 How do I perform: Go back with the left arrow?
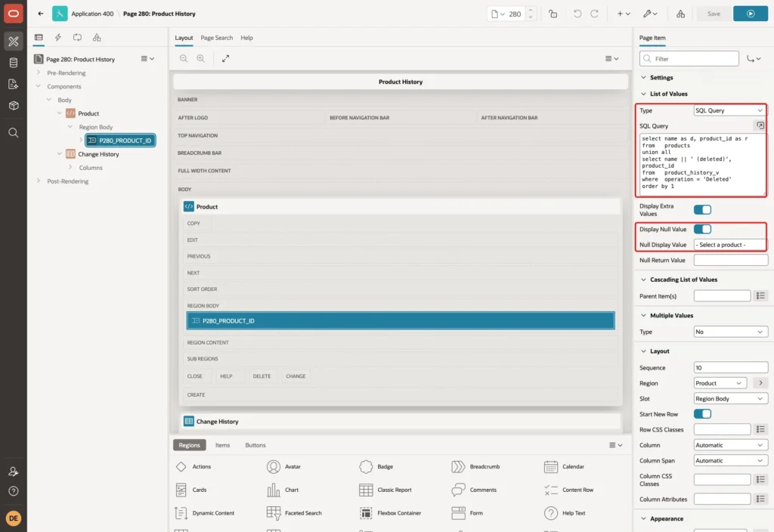click(41, 14)
